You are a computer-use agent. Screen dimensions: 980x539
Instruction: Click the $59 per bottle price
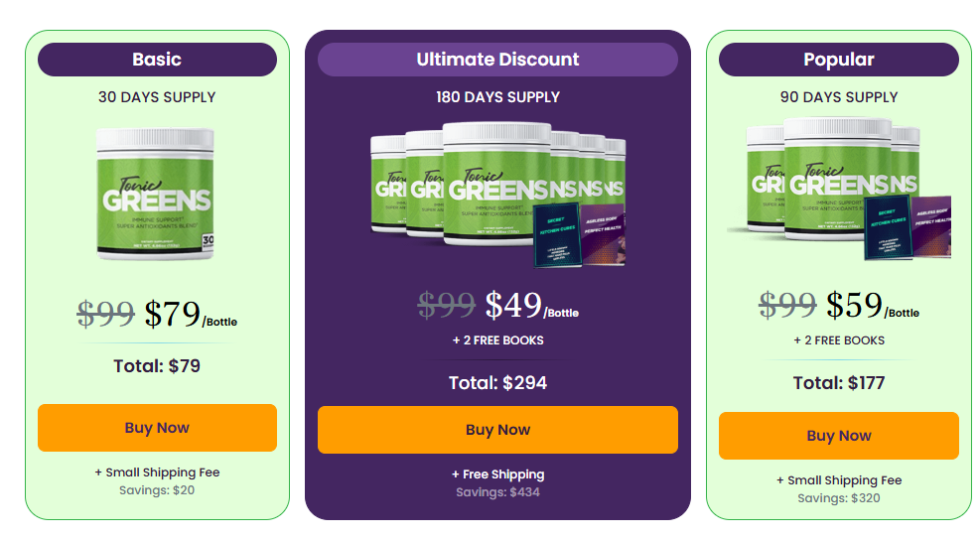pyautogui.click(x=873, y=306)
